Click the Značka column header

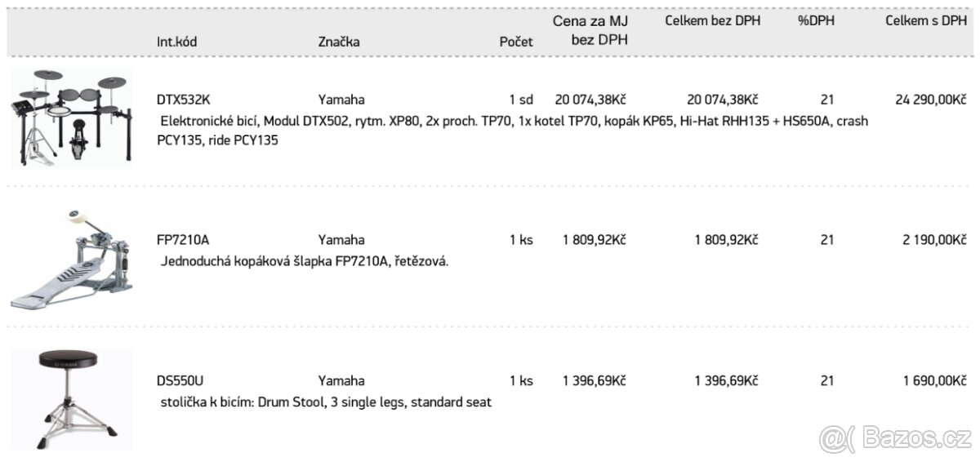click(x=339, y=41)
